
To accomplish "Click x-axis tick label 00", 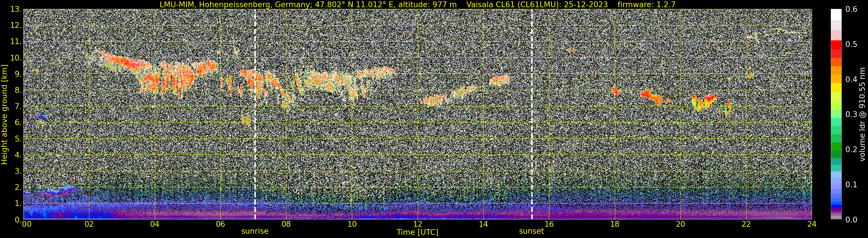I will click(27, 224).
